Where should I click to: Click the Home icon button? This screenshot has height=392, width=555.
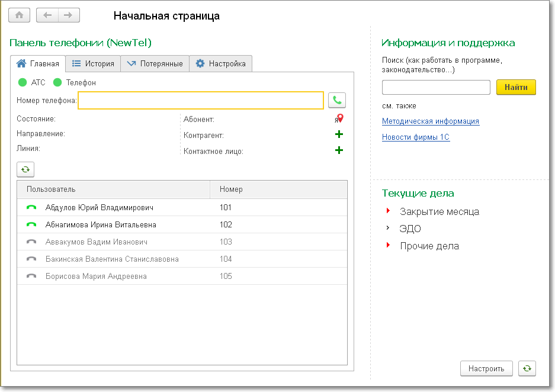coord(19,15)
